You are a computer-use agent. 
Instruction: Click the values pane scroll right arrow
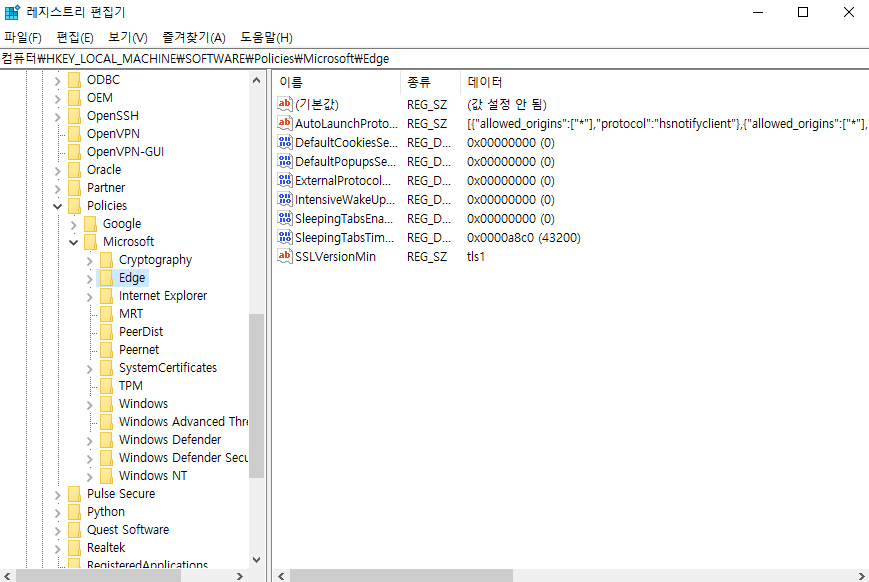(862, 575)
